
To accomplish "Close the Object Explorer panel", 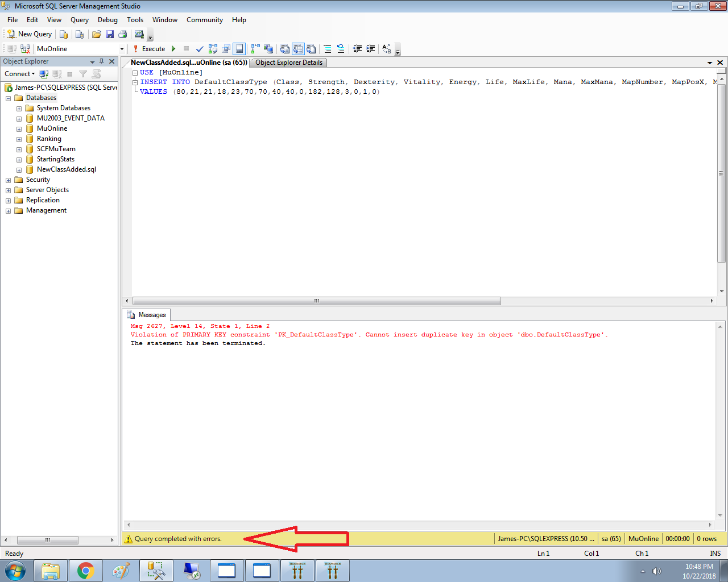I will [x=111, y=61].
